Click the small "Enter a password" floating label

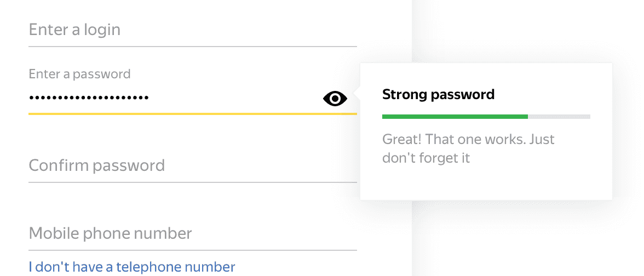(x=79, y=74)
